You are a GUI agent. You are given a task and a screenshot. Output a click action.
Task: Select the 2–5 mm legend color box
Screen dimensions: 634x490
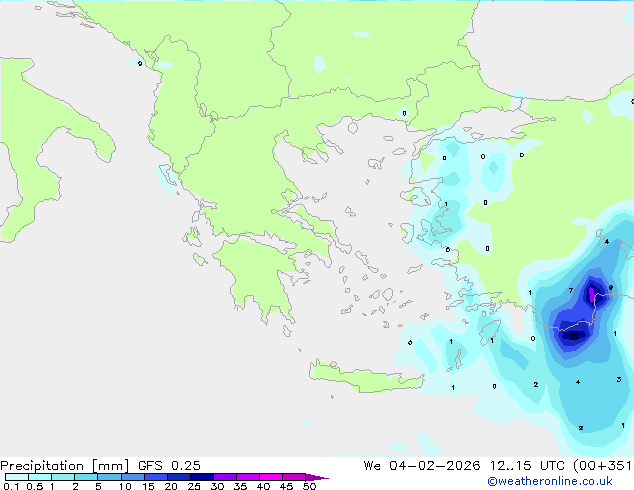(x=86, y=477)
